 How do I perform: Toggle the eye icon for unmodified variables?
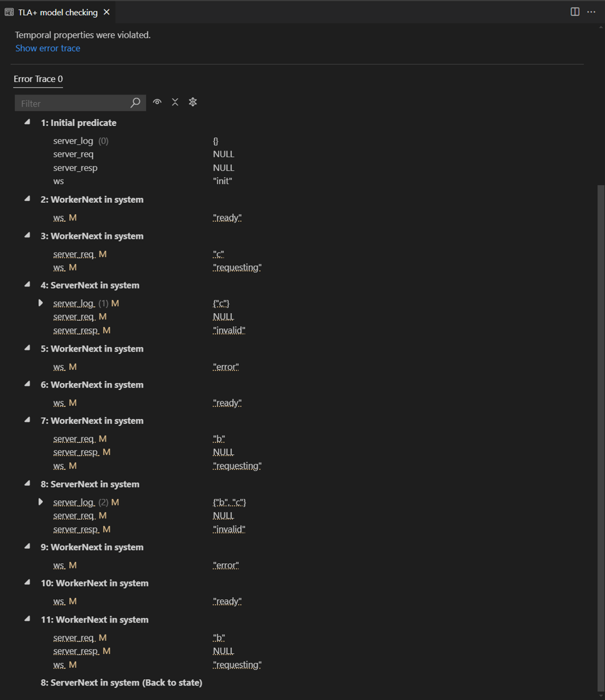click(158, 102)
